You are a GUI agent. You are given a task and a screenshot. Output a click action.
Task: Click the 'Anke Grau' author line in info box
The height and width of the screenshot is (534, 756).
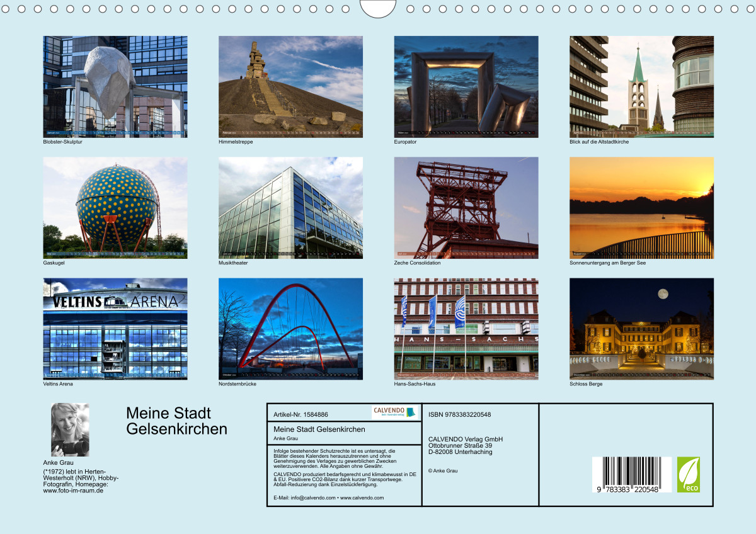(286, 438)
